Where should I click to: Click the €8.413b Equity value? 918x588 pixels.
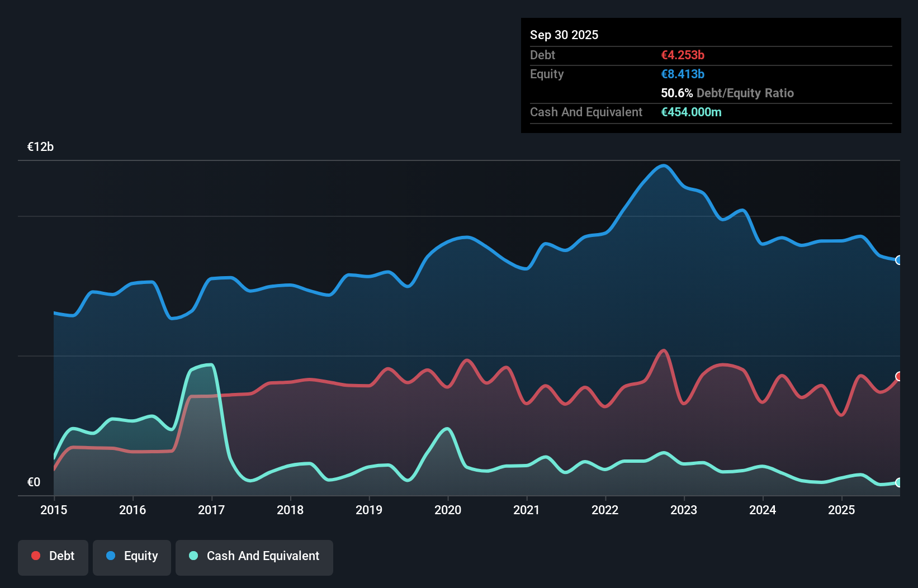coord(682,74)
